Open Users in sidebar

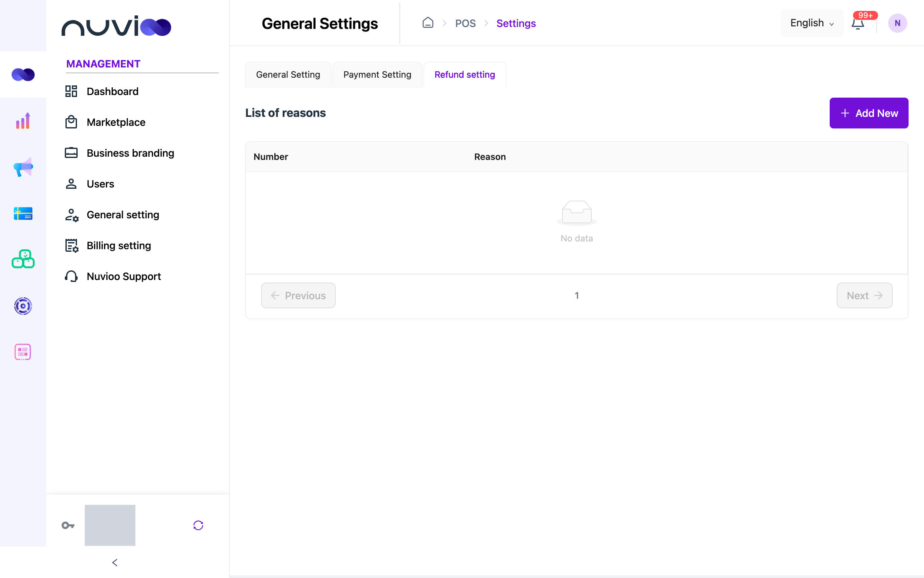pos(89,184)
